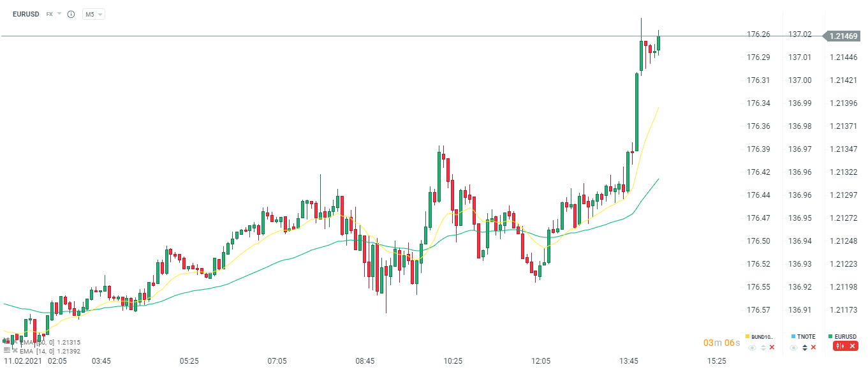This screenshot has width=868, height=372.
Task: Open the EURUSD instrument info icon
Action: pyautogui.click(x=71, y=14)
